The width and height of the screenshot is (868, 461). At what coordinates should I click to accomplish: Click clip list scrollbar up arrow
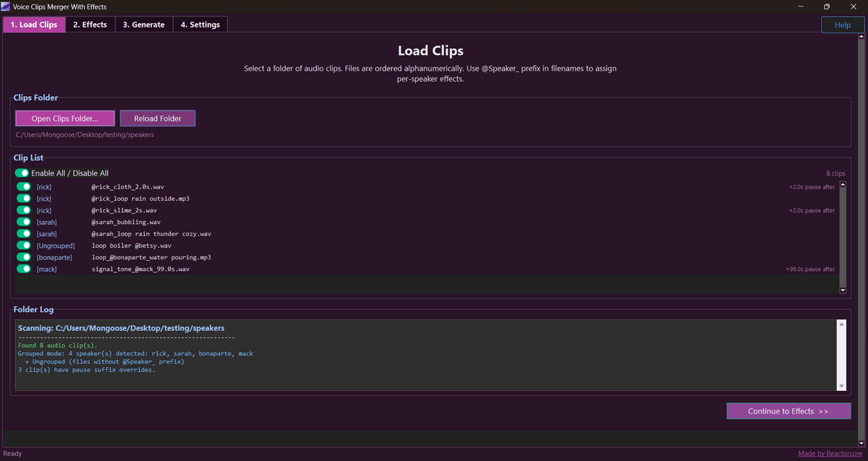point(843,185)
